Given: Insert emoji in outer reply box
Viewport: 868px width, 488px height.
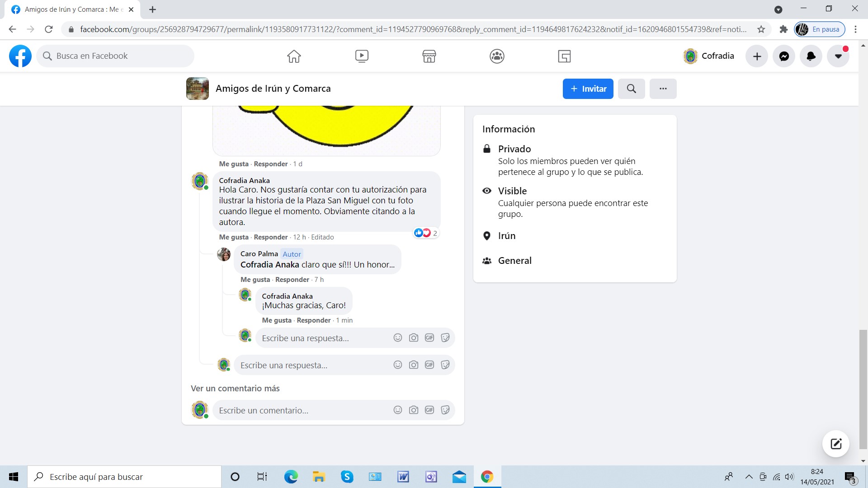Looking at the screenshot, I should click(398, 365).
